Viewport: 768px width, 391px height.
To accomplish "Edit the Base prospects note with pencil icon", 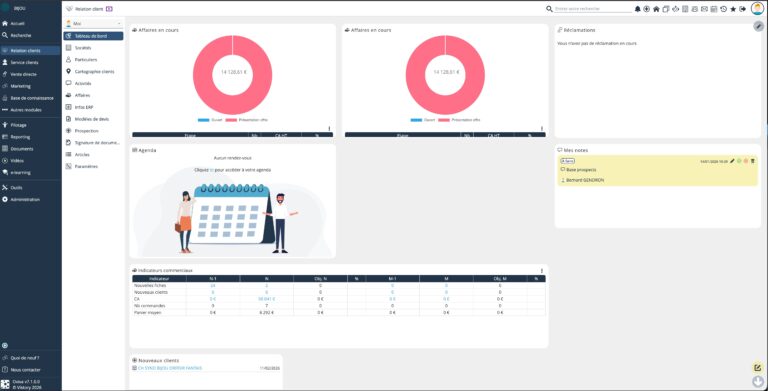I will click(732, 161).
